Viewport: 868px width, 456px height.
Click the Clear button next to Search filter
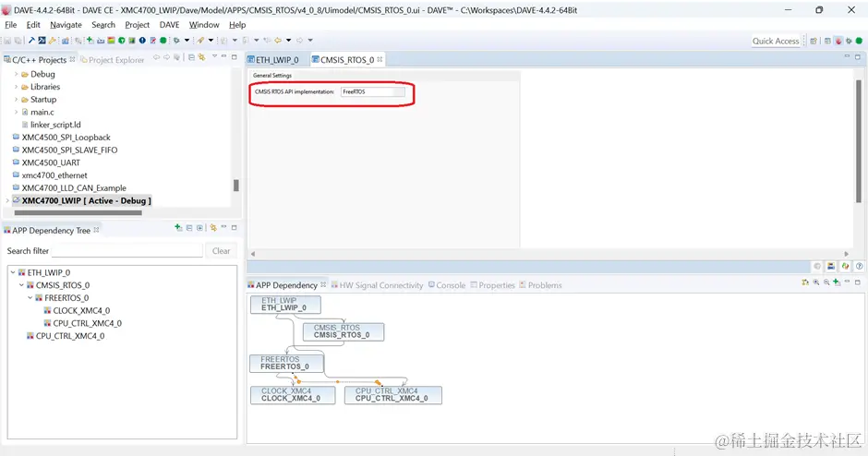pyautogui.click(x=221, y=251)
